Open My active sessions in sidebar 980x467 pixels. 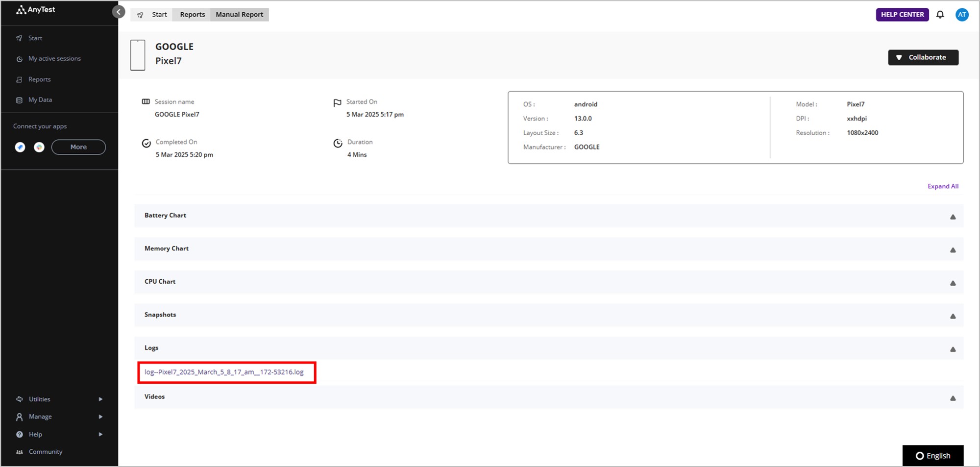(x=54, y=58)
